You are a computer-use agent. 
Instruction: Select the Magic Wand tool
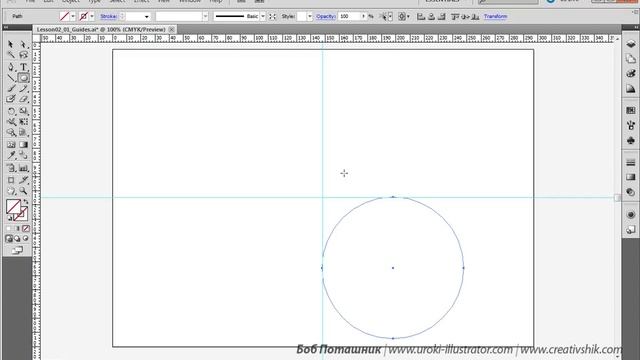click(x=11, y=55)
